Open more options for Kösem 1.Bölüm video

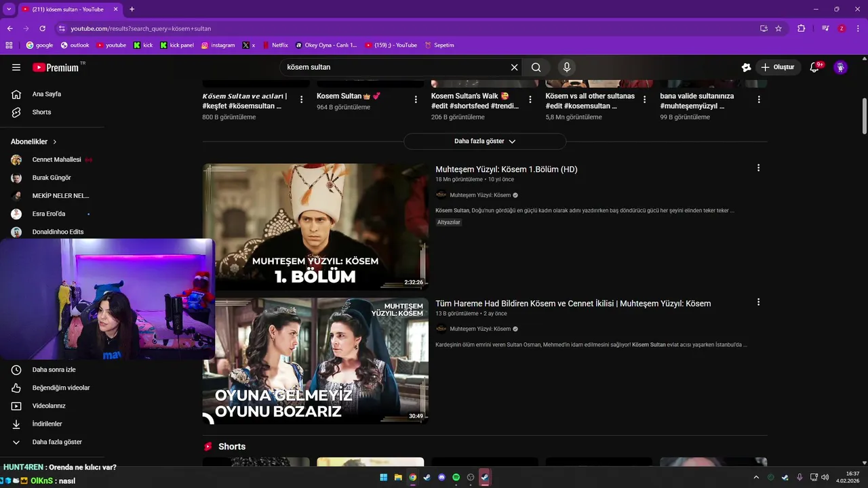[x=758, y=168]
